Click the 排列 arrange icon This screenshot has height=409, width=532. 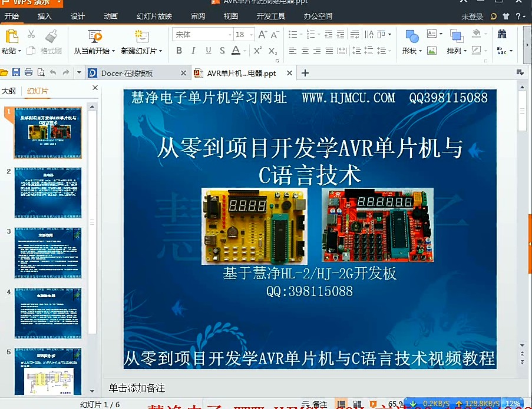457,36
